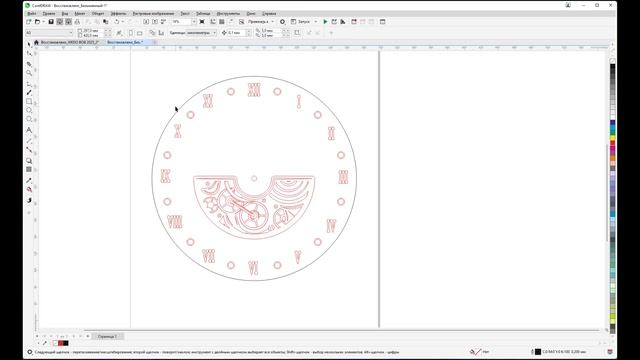Select the Rectangle tool
Screen dimensions: 640x360
29,102
